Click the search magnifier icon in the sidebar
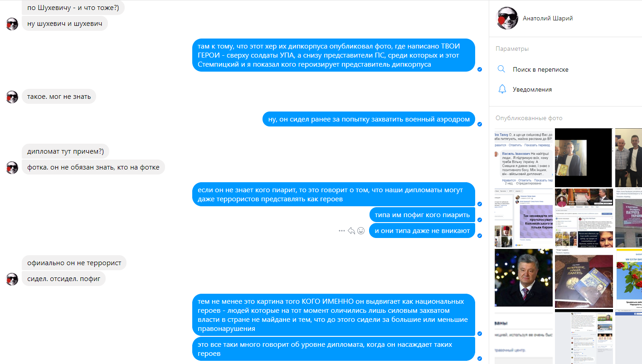Viewport: 642px width, 364px height. tap(501, 69)
